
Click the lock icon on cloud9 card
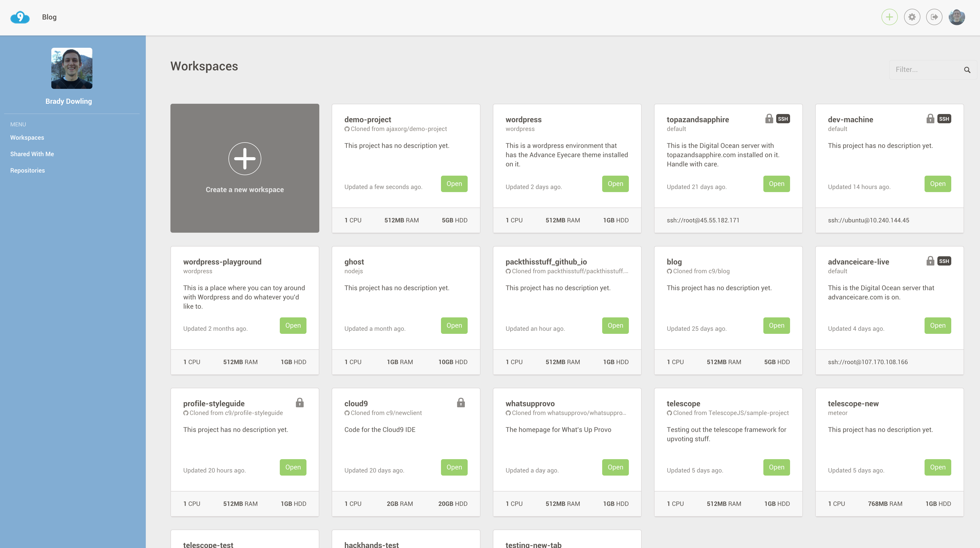click(x=461, y=403)
